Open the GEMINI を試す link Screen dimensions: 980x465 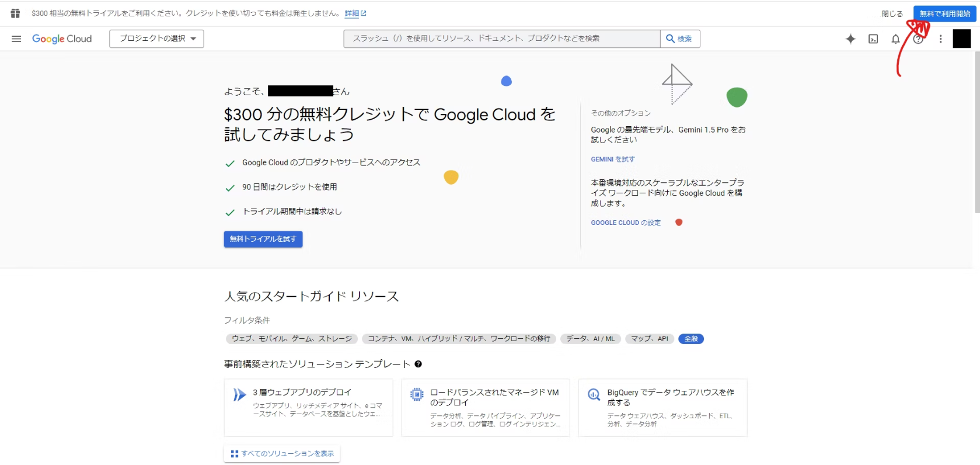pyautogui.click(x=613, y=159)
